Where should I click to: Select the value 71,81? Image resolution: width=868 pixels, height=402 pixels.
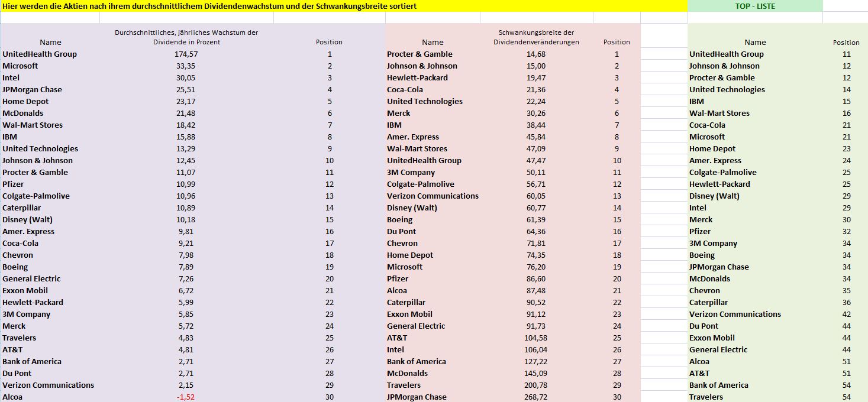(x=536, y=243)
